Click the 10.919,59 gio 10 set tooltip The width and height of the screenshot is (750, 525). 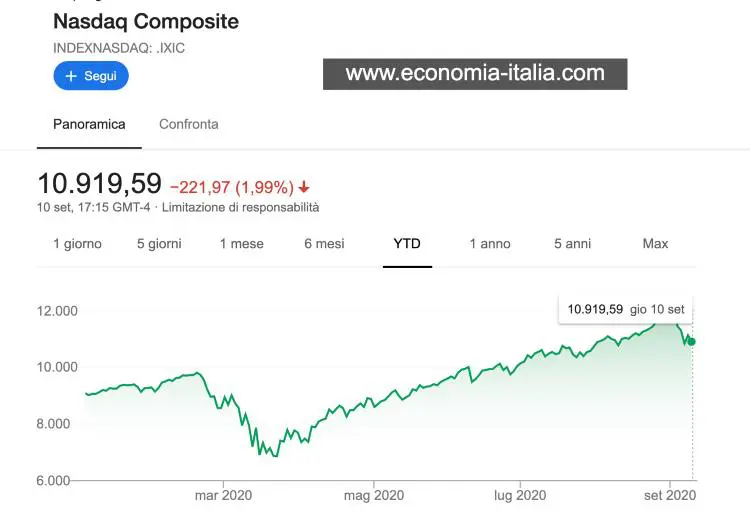point(626,309)
